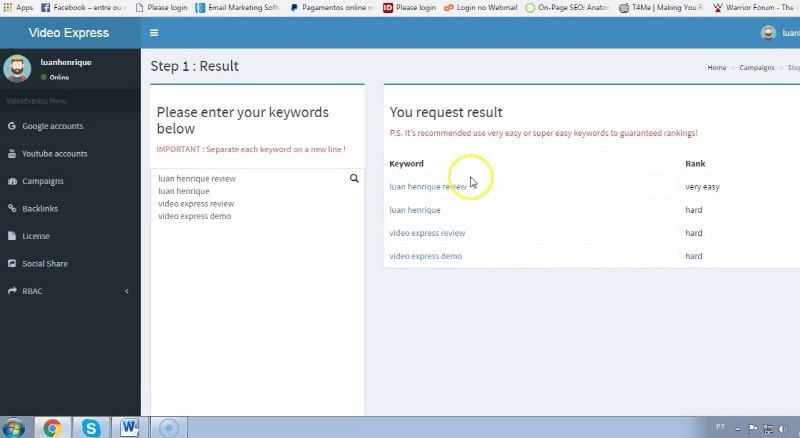
Task: Open the ID 'Please login' bookmark
Action: [x=410, y=8]
